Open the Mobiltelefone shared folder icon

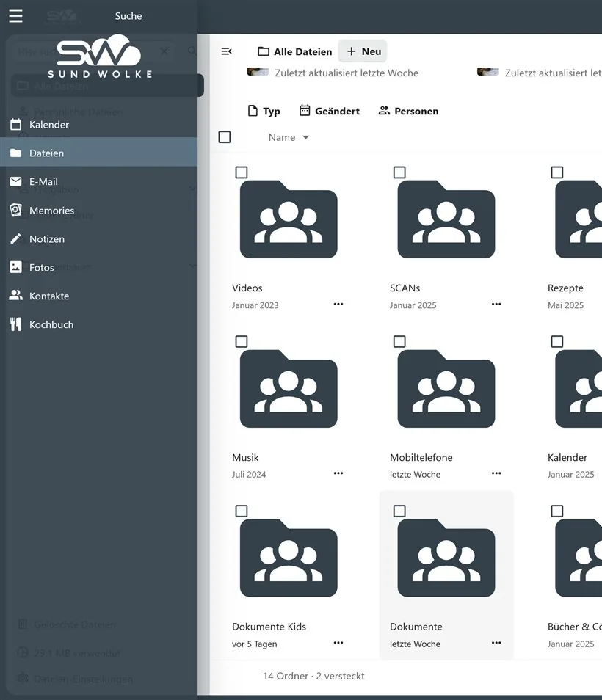[446, 388]
